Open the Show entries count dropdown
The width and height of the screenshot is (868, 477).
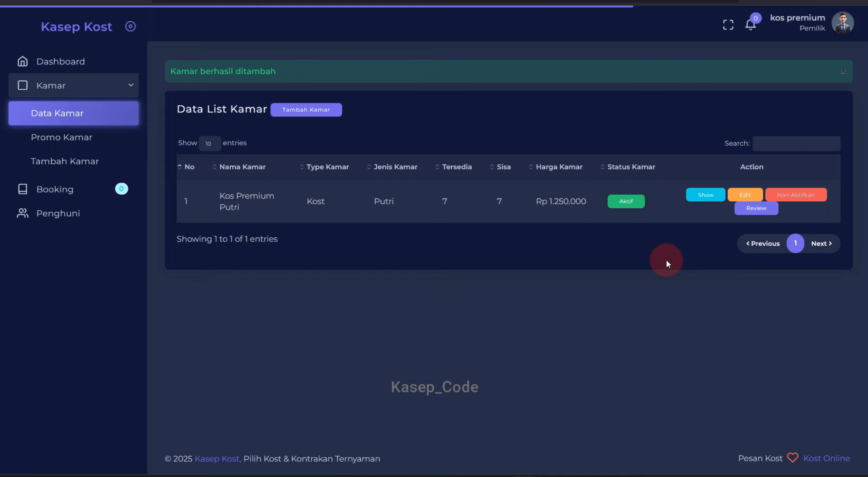(210, 143)
